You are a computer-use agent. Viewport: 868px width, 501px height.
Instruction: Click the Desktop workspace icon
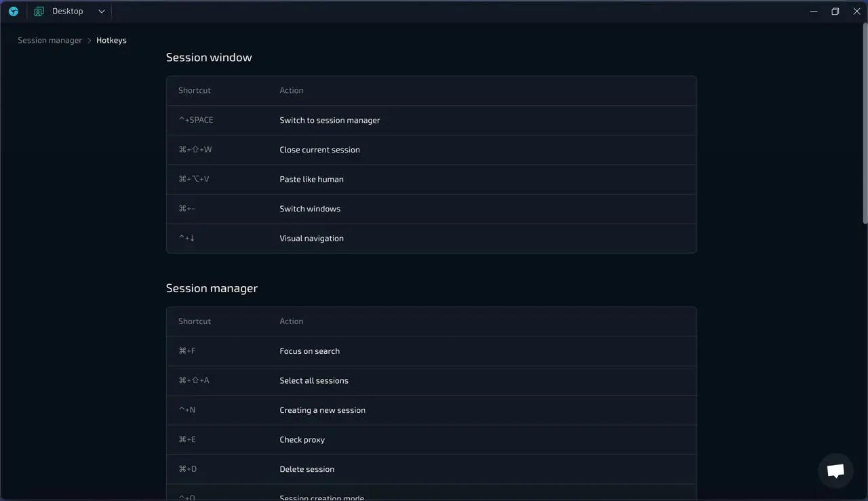pos(39,12)
